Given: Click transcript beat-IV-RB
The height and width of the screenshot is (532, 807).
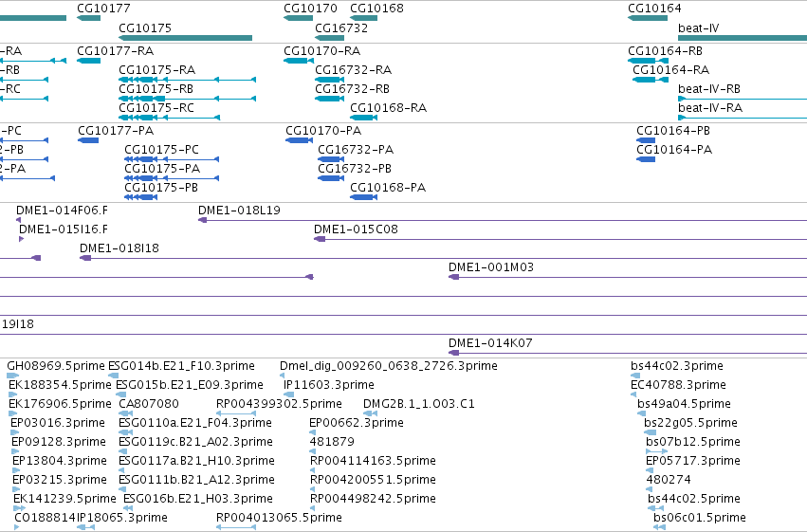Looking at the screenshot, I should [x=743, y=99].
